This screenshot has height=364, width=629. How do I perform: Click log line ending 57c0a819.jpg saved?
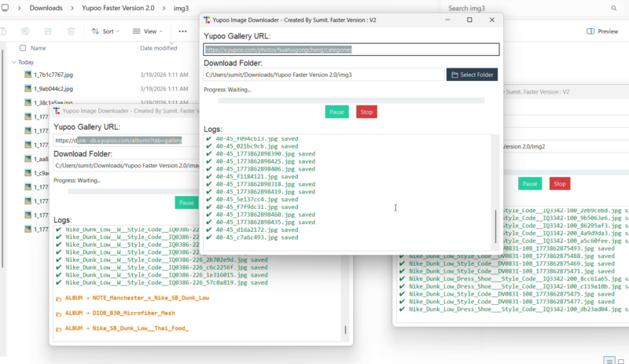[x=167, y=282]
